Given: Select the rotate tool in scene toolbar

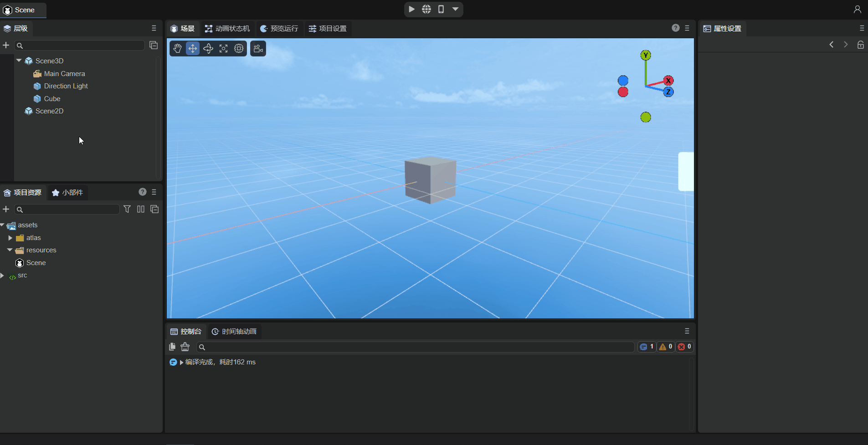Looking at the screenshot, I should (208, 49).
